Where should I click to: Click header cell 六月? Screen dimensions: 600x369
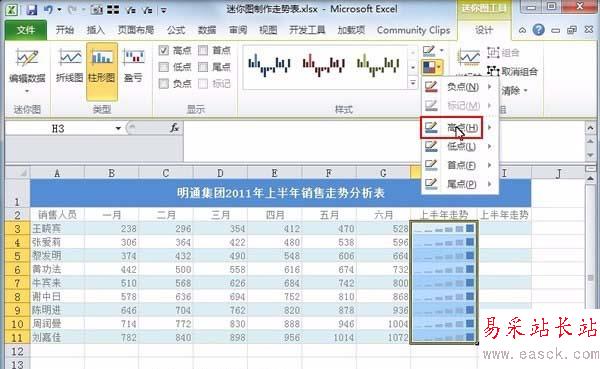[383, 214]
